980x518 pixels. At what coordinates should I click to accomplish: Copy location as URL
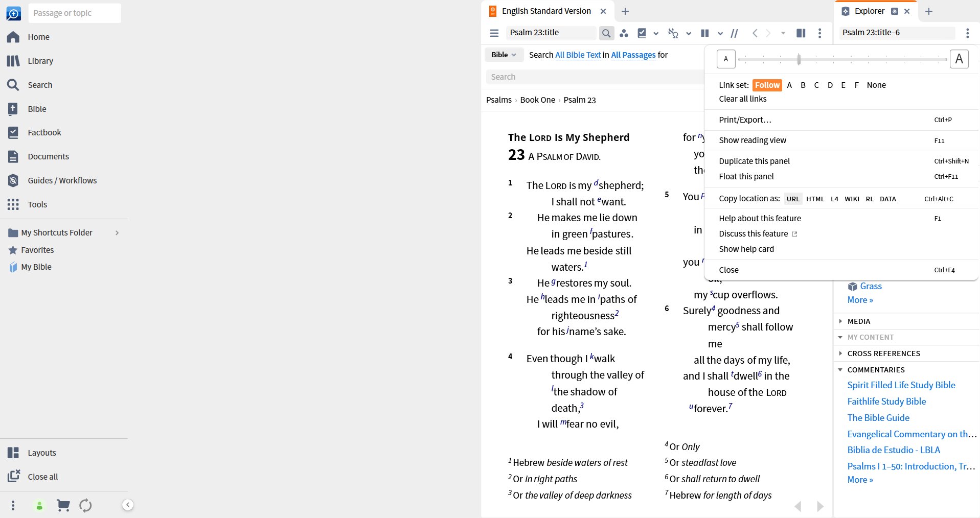tap(793, 199)
